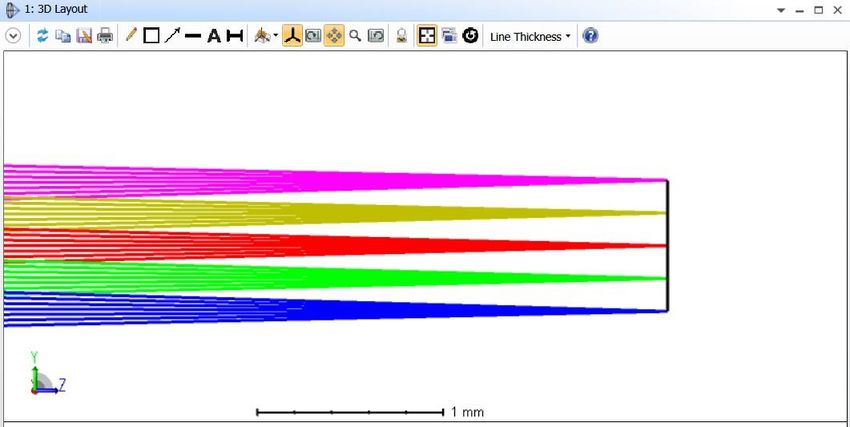This screenshot has height=427, width=850.
Task: Open the Line Thickness dropdown
Action: point(530,37)
